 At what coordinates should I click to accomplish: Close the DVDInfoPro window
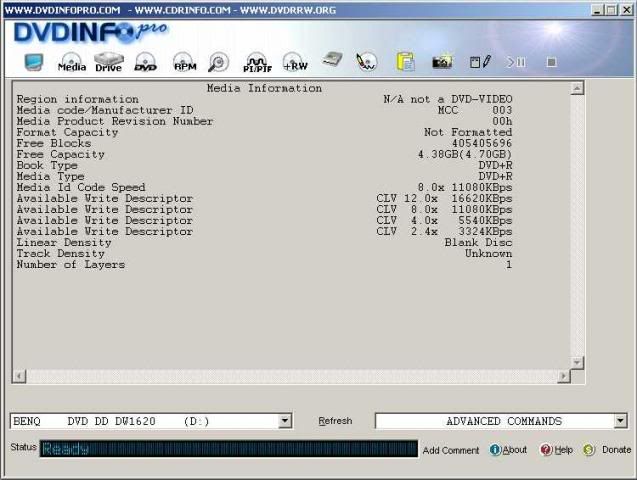(627, 10)
